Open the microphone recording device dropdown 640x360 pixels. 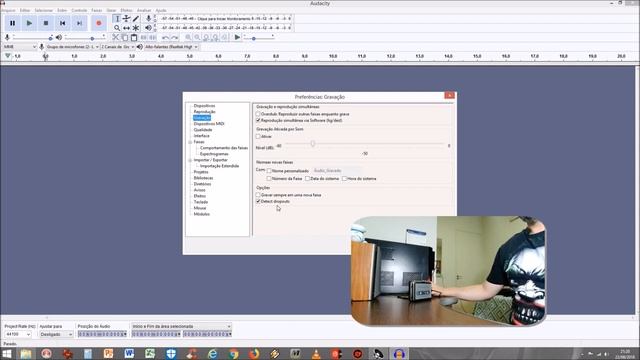coord(73,47)
